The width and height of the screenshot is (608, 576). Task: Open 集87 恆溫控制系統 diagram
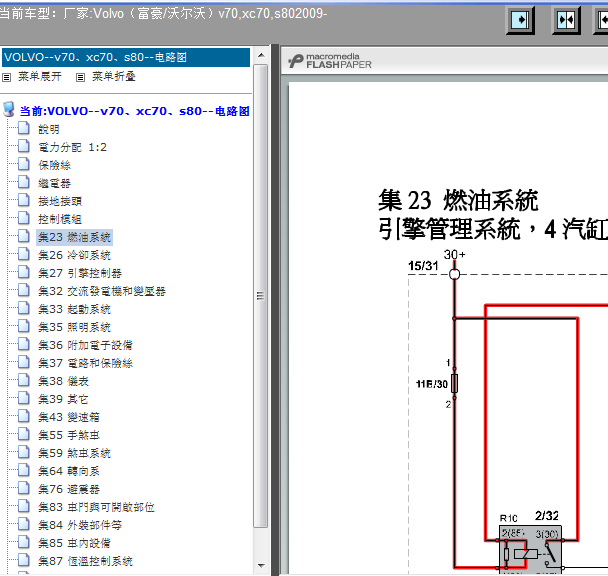(85, 561)
